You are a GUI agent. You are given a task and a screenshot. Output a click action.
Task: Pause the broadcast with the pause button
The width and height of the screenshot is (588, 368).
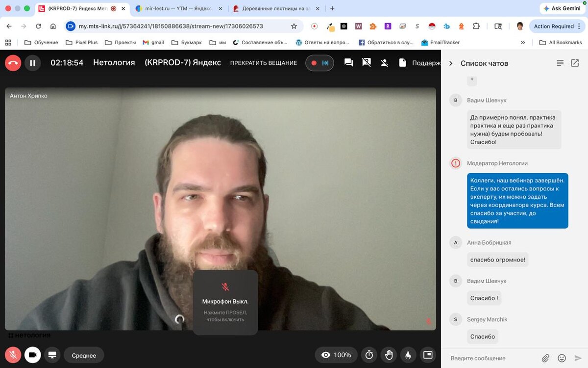tap(33, 63)
